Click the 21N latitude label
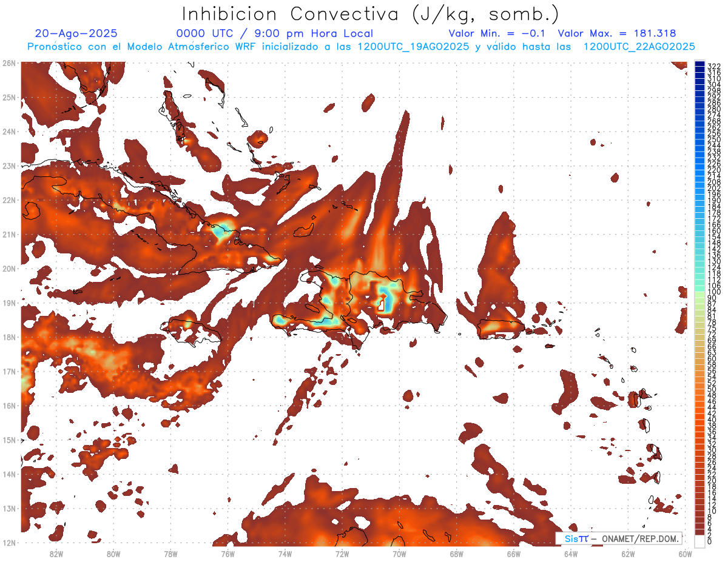The image size is (728, 562). (9, 234)
